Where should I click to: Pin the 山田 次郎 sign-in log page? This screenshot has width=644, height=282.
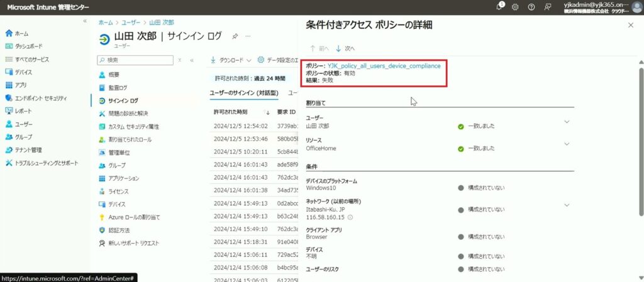click(235, 36)
